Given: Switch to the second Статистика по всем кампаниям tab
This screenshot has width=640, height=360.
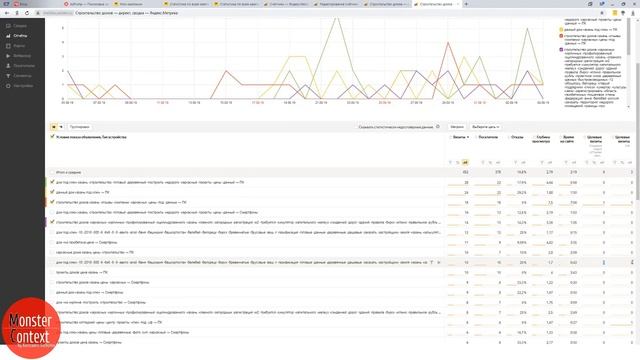Looking at the screenshot, I should (x=237, y=4).
